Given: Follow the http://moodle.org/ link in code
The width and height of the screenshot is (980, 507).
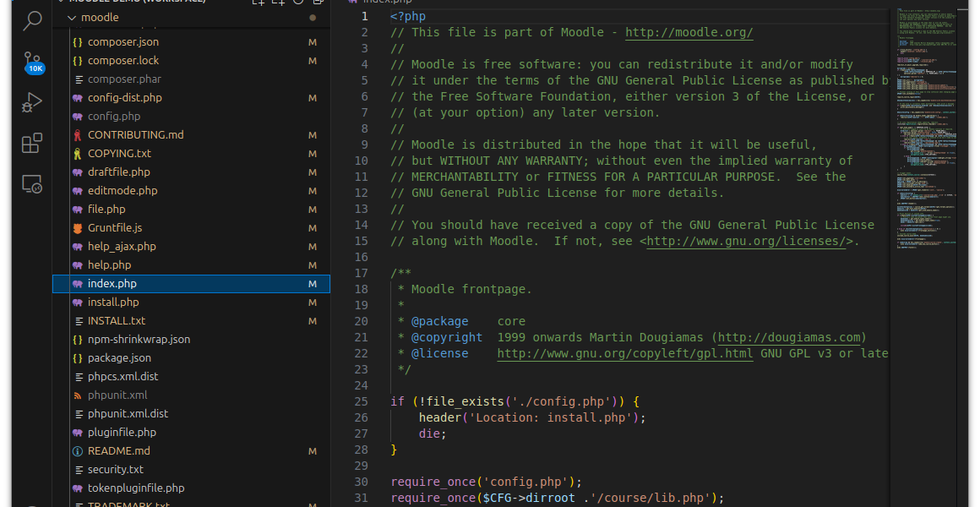Looking at the screenshot, I should [x=689, y=32].
